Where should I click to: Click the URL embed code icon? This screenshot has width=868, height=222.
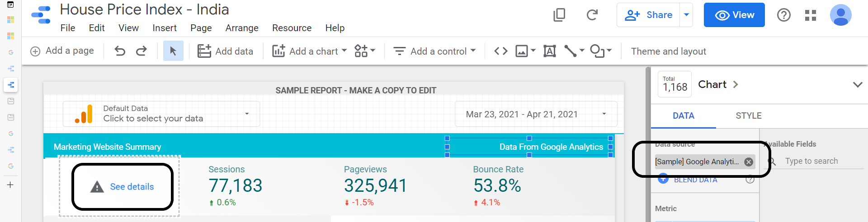(501, 51)
